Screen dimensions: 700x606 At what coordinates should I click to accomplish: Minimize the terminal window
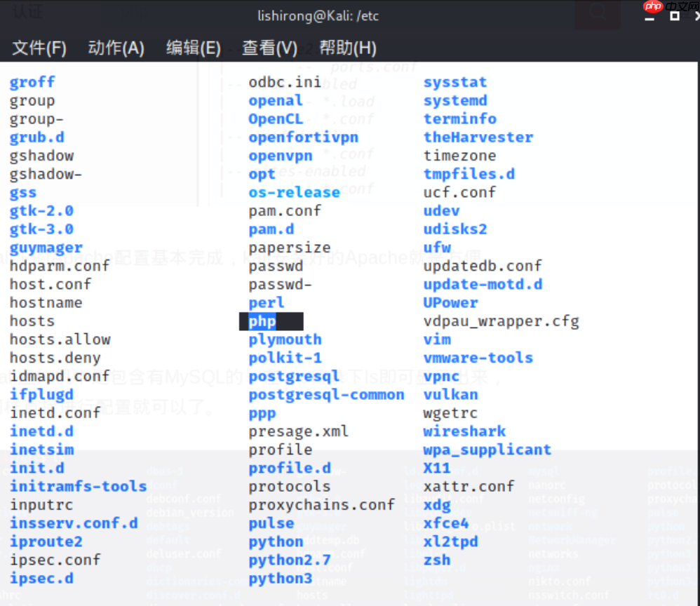(x=649, y=19)
